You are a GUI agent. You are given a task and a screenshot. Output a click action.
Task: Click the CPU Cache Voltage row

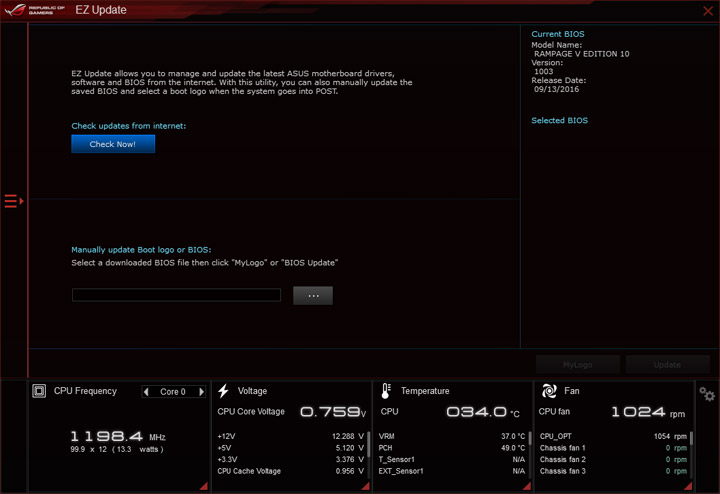(x=291, y=471)
